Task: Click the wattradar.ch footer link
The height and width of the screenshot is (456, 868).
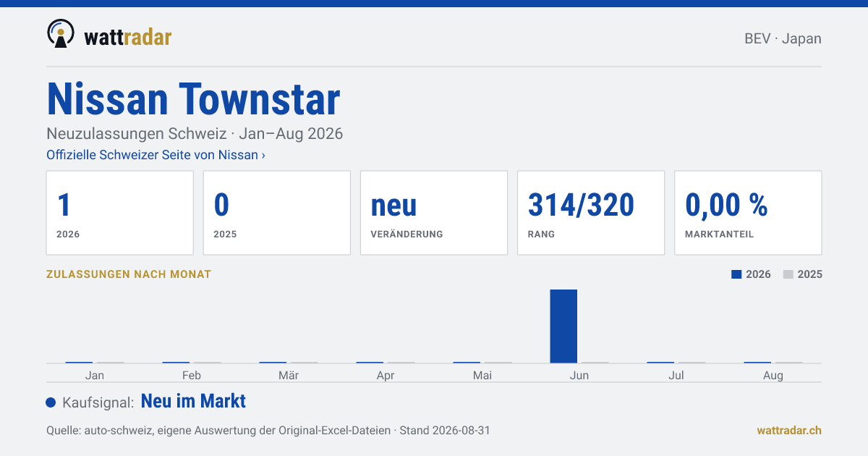Action: (x=789, y=430)
